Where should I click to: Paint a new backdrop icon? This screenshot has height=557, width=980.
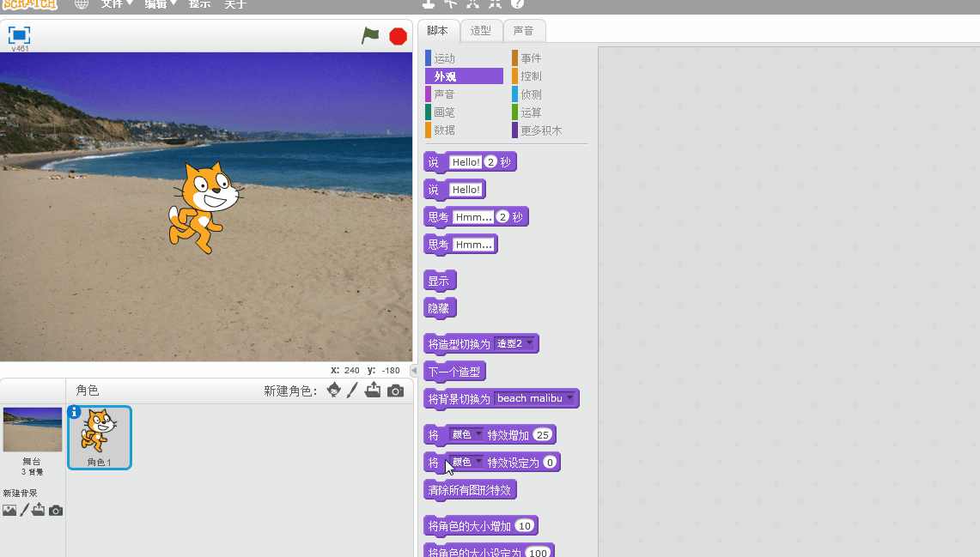click(24, 510)
